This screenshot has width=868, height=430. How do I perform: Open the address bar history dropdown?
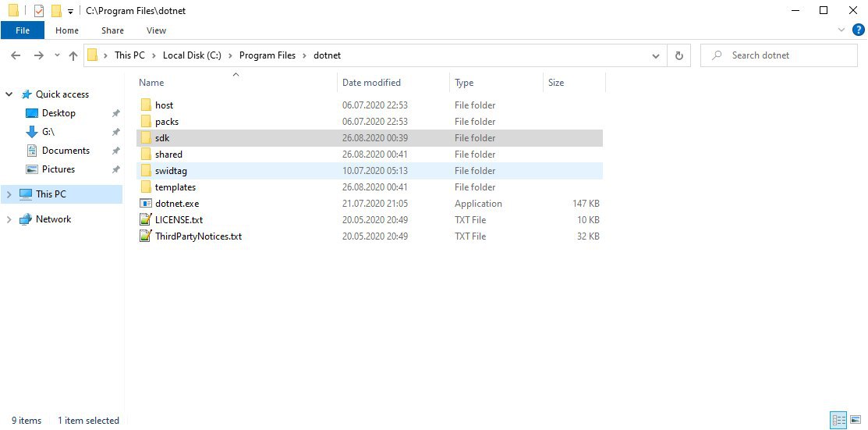pyautogui.click(x=656, y=55)
